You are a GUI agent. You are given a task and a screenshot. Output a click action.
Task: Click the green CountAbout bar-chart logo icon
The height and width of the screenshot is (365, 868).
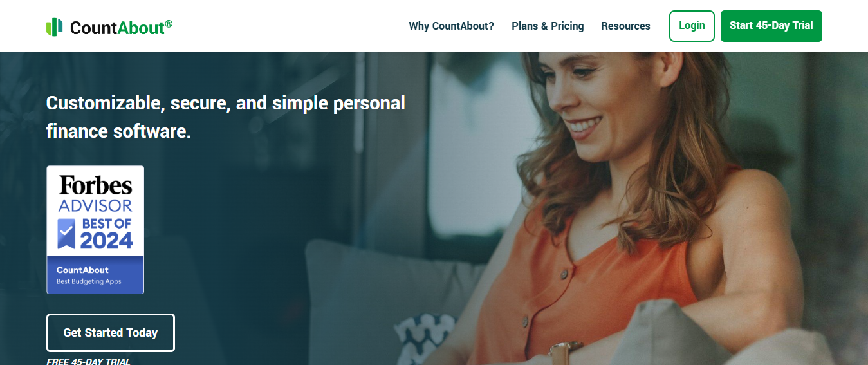click(54, 27)
